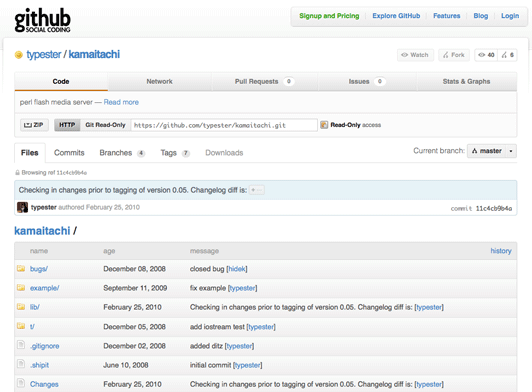
Task: Click the .gitignore file icon
Action: pyautogui.click(x=21, y=345)
